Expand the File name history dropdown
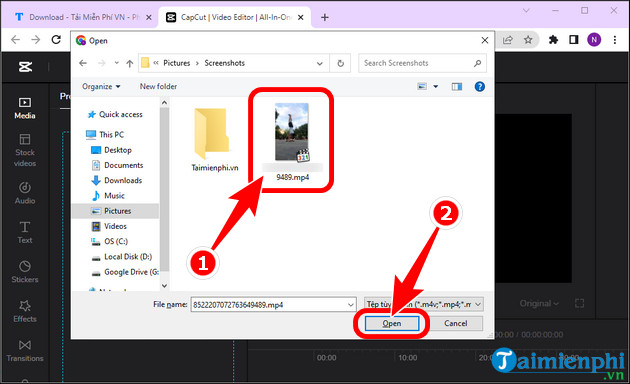This screenshot has height=384, width=630. coord(350,305)
